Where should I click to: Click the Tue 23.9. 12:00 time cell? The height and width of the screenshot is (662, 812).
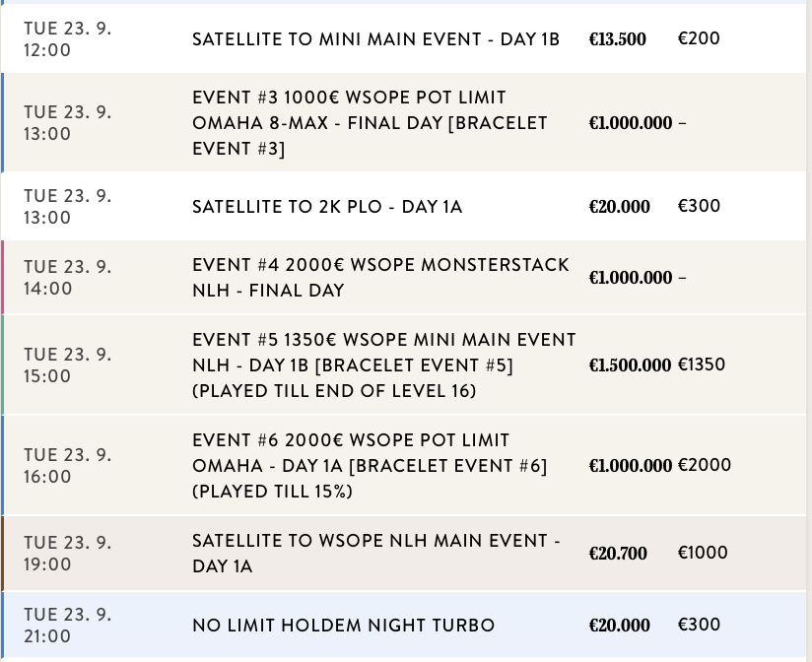[x=67, y=39]
